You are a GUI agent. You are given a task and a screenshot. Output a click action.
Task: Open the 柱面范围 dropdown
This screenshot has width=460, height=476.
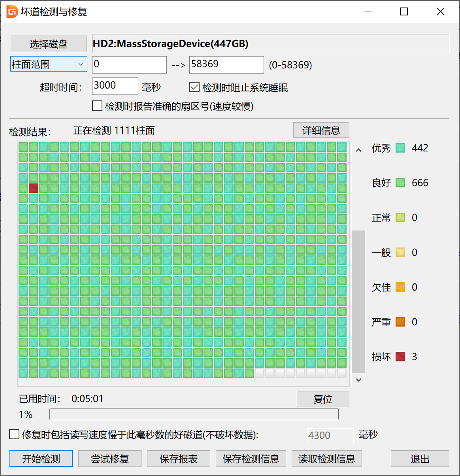tap(49, 64)
